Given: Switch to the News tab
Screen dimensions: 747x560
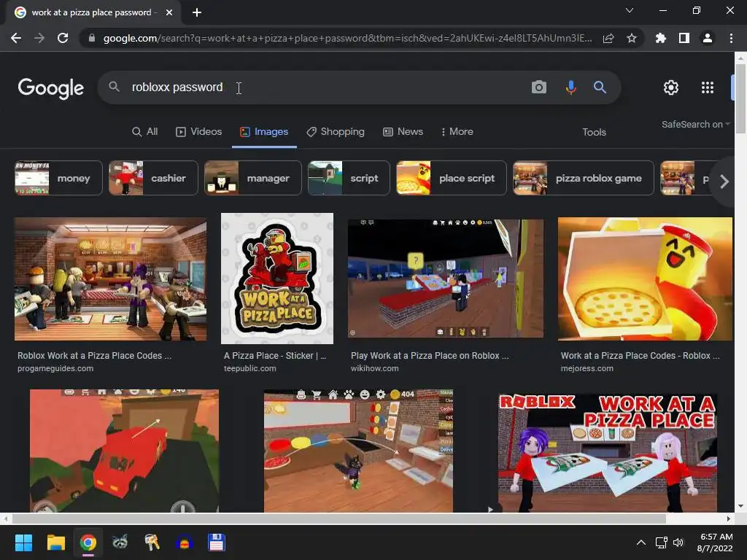Looking at the screenshot, I should click(403, 131).
